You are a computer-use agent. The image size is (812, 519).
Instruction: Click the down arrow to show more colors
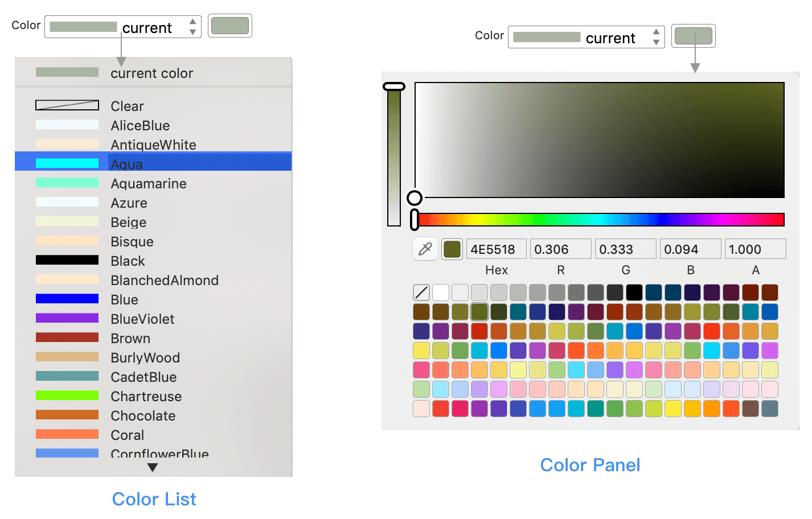point(152,468)
